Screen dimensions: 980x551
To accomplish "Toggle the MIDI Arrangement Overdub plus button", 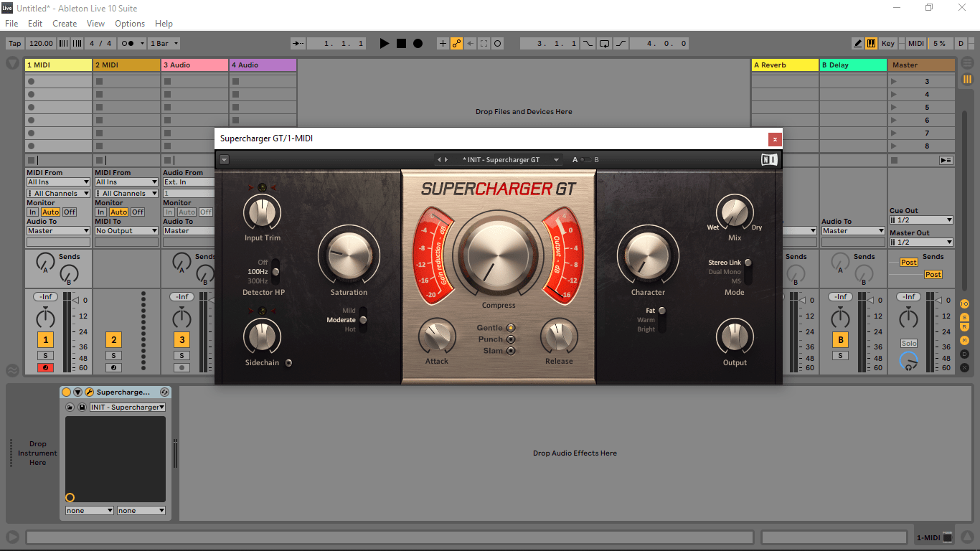I will pyautogui.click(x=443, y=44).
